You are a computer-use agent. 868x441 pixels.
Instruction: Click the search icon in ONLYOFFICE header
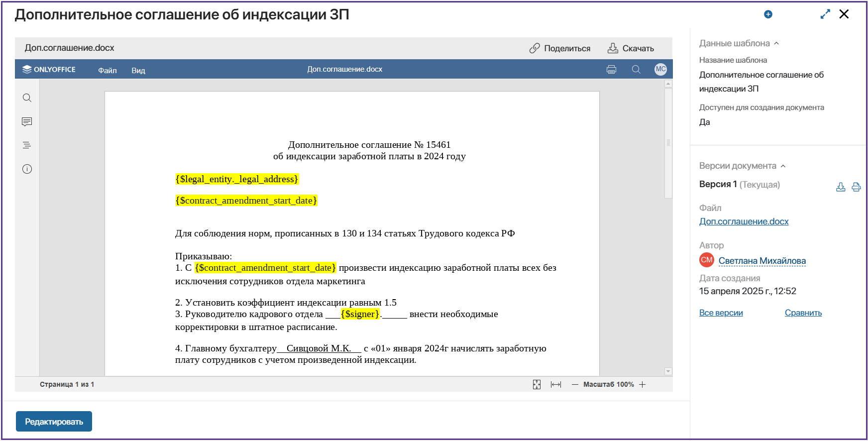[x=636, y=70]
